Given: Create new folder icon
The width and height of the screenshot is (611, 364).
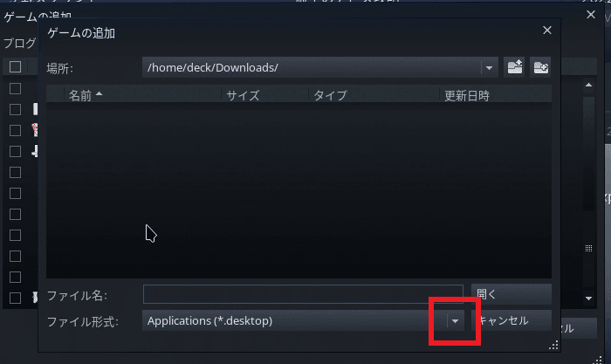Looking at the screenshot, I should (x=540, y=67).
